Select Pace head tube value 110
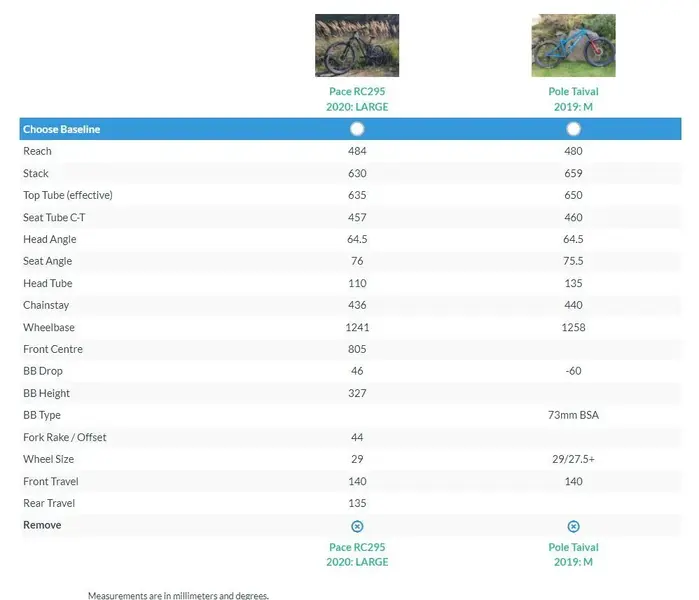This screenshot has width=699, height=600. pyautogui.click(x=357, y=284)
